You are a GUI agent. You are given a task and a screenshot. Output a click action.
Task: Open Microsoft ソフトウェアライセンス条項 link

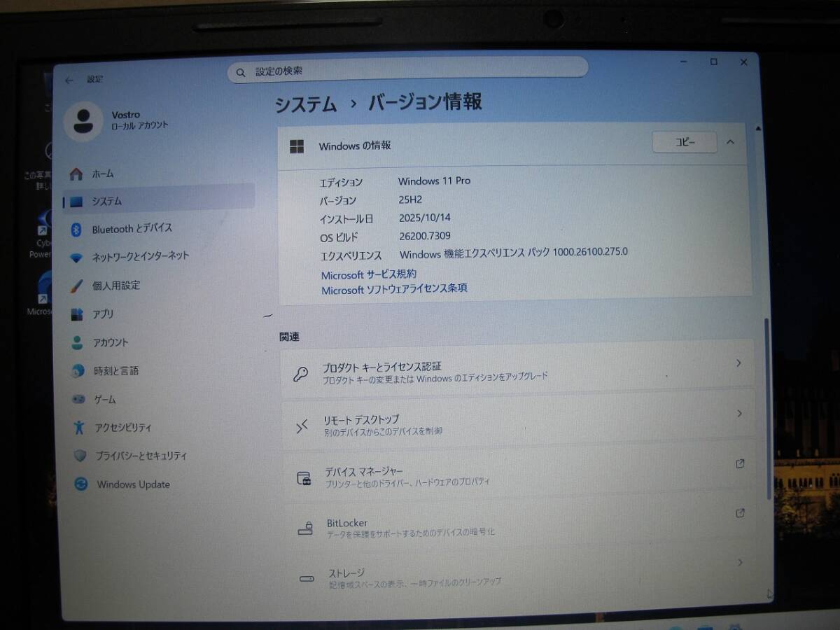point(394,289)
